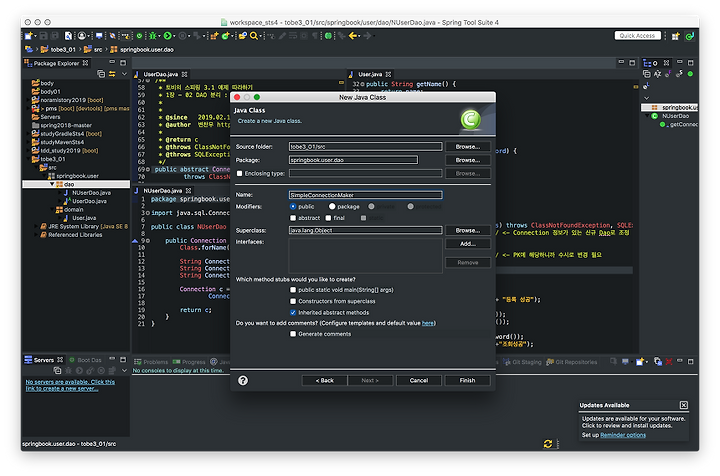This screenshot has height=476, width=720.
Task: Click the help question mark in dialog
Action: click(x=243, y=380)
